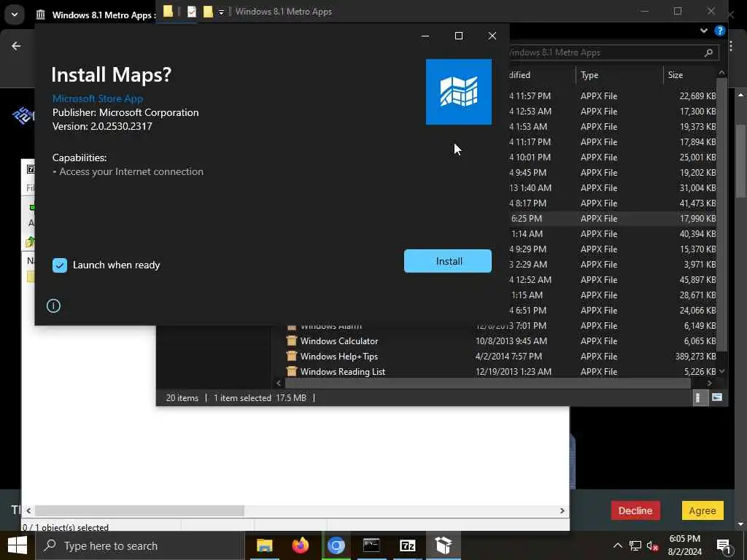Screen dimensions: 747x560
Task: Click the magnifier icon in Explorer's search box
Action: pos(708,52)
